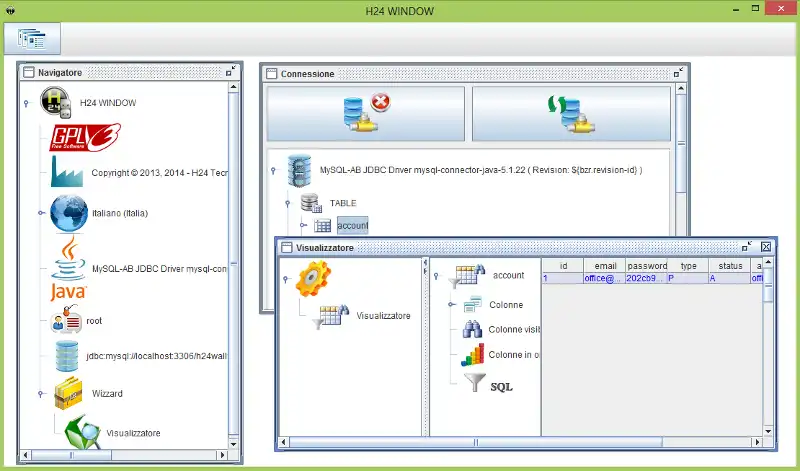This screenshot has width=800, height=471.
Task: Click the binoculars Colonne visibili icon
Action: pos(472,329)
